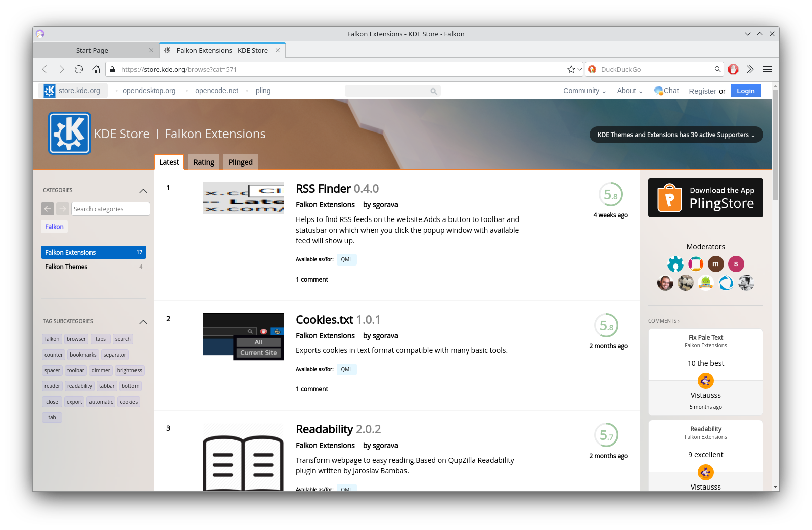This screenshot has height=530, width=812.
Task: Click the categories forward arrow button
Action: tap(63, 208)
